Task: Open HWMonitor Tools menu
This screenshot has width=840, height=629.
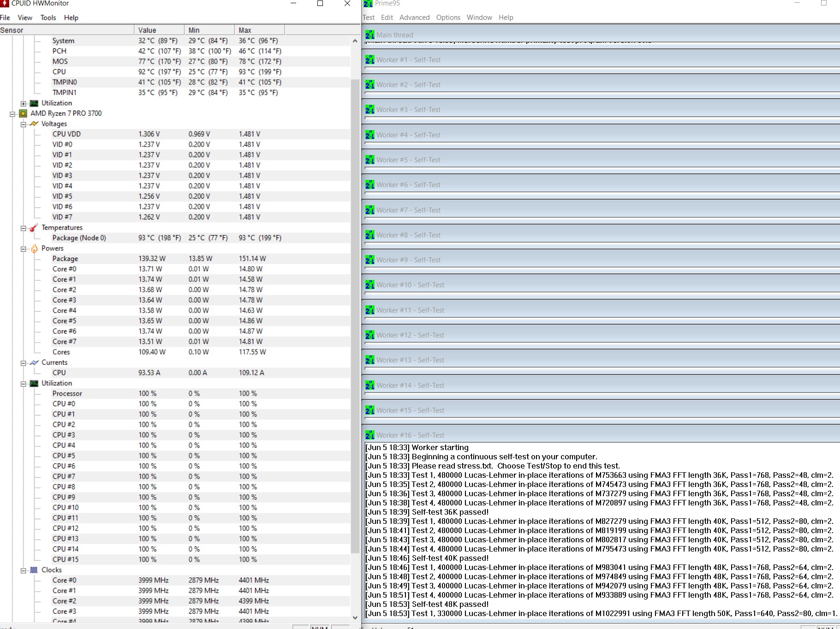Action: click(48, 18)
